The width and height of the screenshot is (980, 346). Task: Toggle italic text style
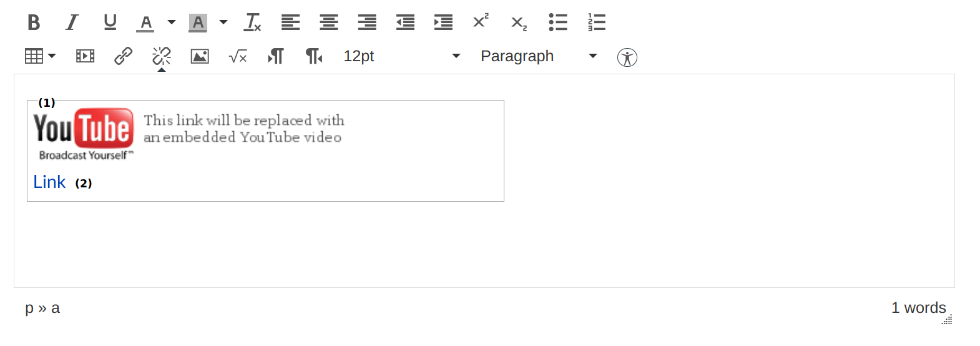pos(72,22)
